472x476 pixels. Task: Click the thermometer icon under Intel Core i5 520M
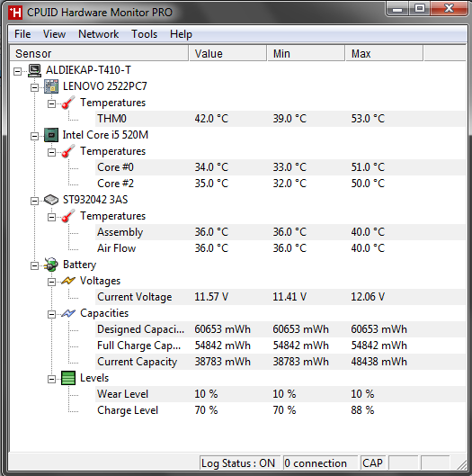[68, 151]
